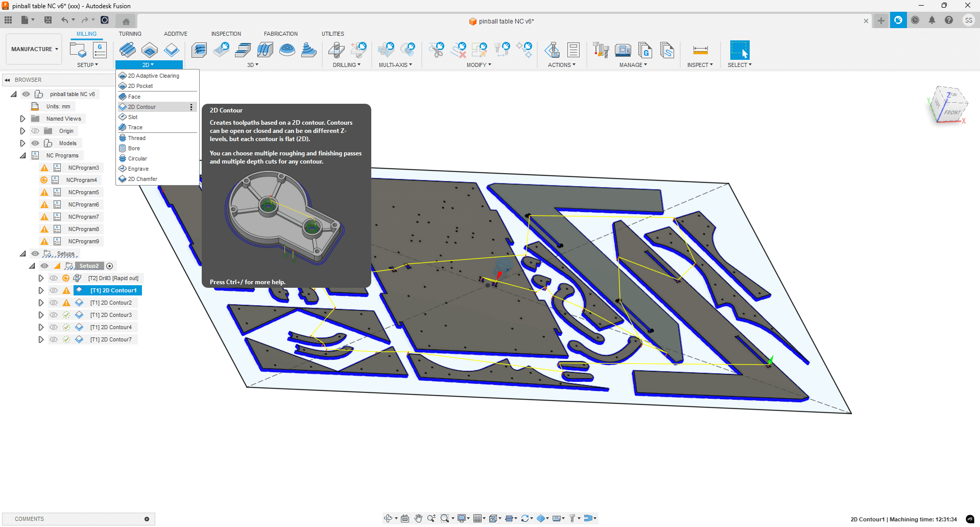Choose 2D Chamfer from the 2D menu

point(157,179)
